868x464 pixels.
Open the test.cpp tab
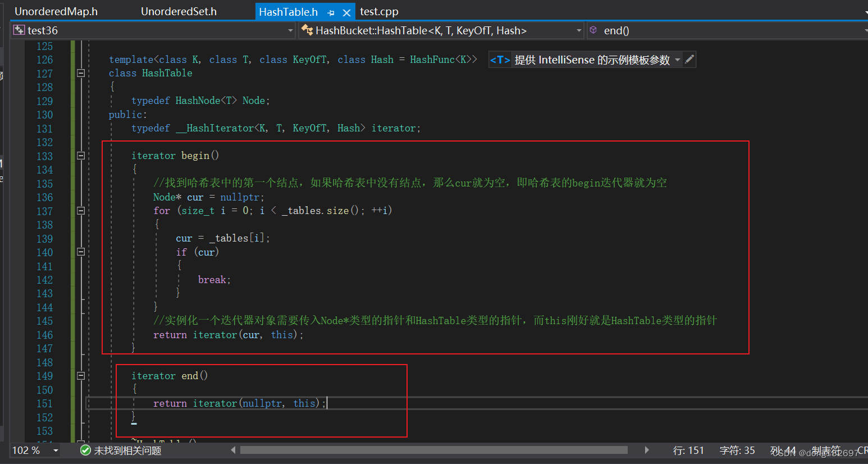tap(379, 11)
